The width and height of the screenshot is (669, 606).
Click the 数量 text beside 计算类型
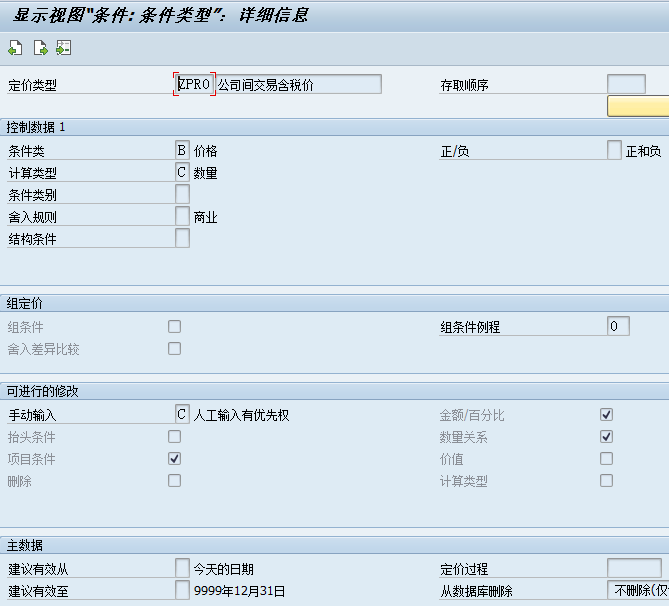[x=206, y=173]
